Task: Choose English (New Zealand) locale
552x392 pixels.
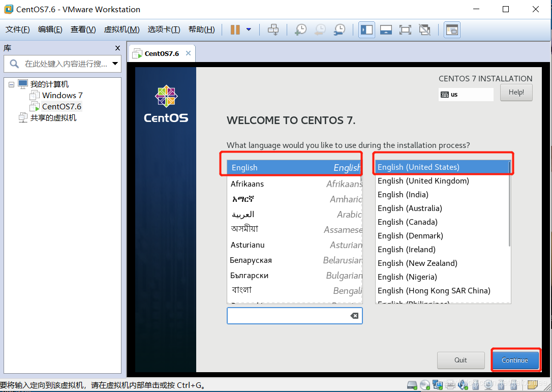Action: [x=442, y=263]
